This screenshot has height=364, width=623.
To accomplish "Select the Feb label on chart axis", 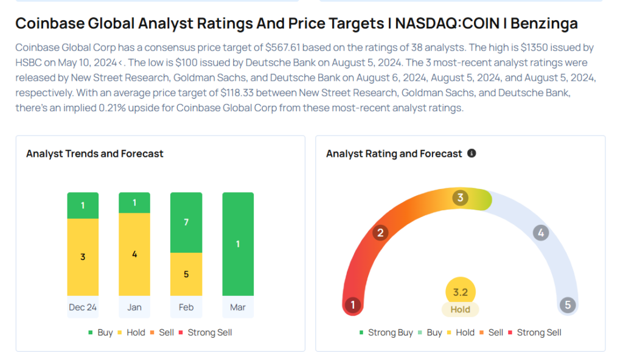I will pos(186,307).
